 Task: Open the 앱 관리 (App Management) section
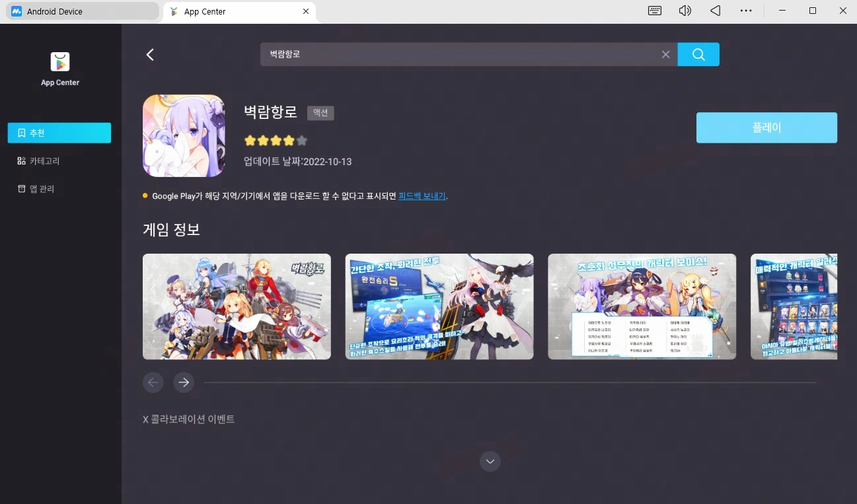point(59,188)
